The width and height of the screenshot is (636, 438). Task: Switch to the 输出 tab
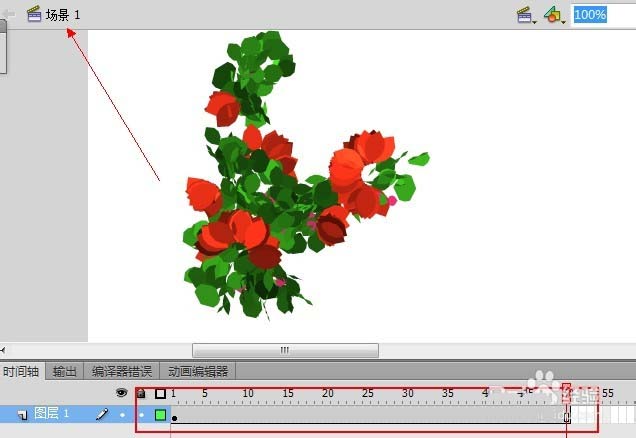(65, 371)
